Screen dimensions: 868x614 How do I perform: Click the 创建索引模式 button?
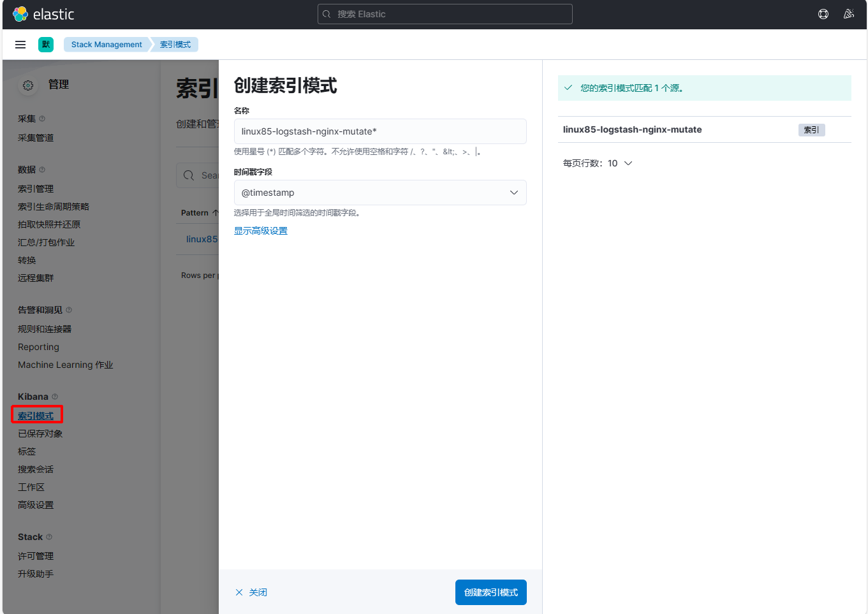490,592
